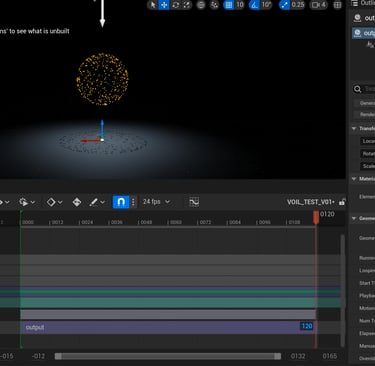Viewport: 375px width, 366px height.
Task: Select the yellow particle sphere in viewport
Action: click(x=103, y=79)
